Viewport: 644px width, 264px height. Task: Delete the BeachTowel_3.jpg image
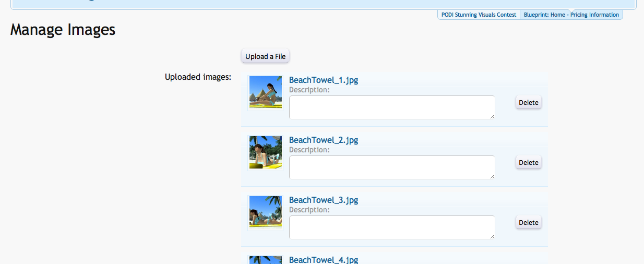(528, 223)
